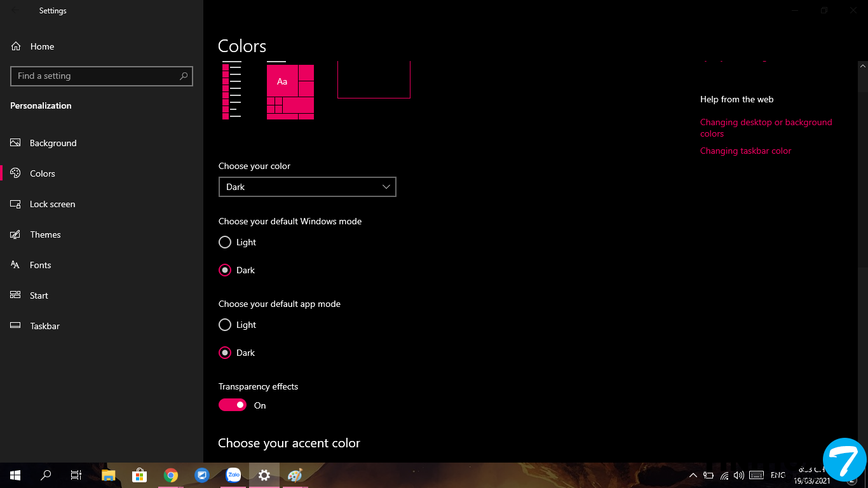Select Light for default Windows mode

pos(225,242)
